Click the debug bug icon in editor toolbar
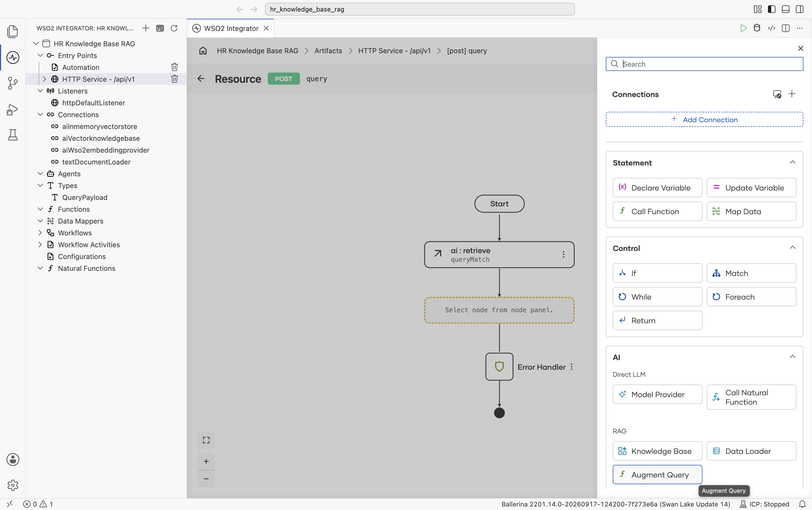Viewport: 812px width, 510px height. tap(757, 28)
